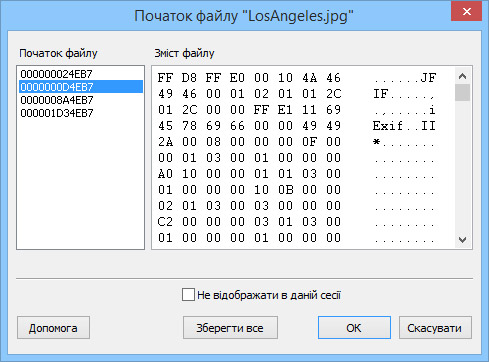Click hex row "45 78 69 66 00 00 49 49"
This screenshot has height=362, width=489.
click(x=249, y=126)
